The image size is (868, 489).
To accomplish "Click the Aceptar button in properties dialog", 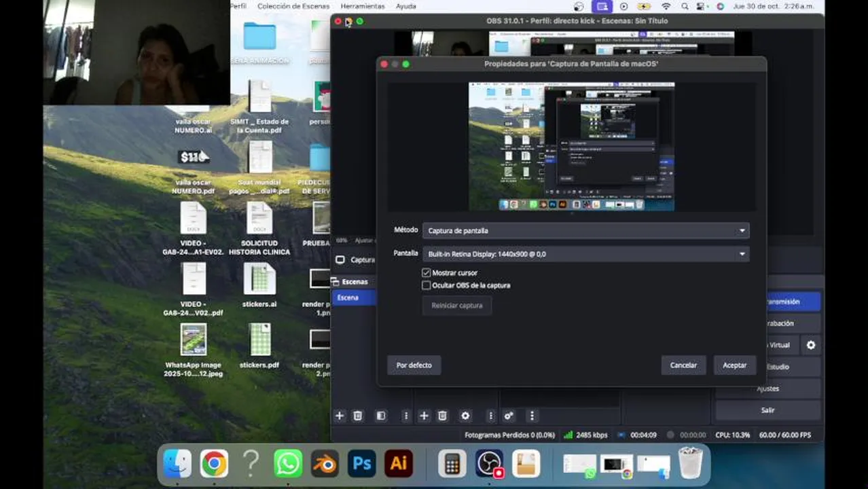I will 734,365.
